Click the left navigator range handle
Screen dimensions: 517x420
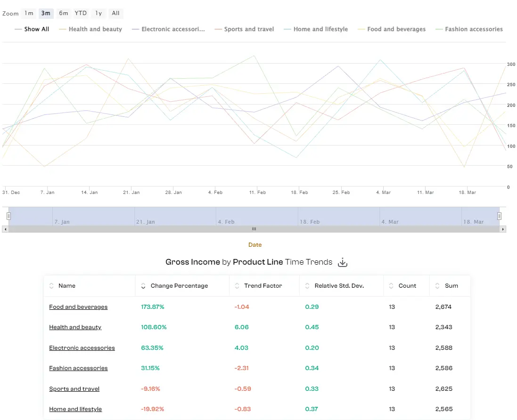8,216
